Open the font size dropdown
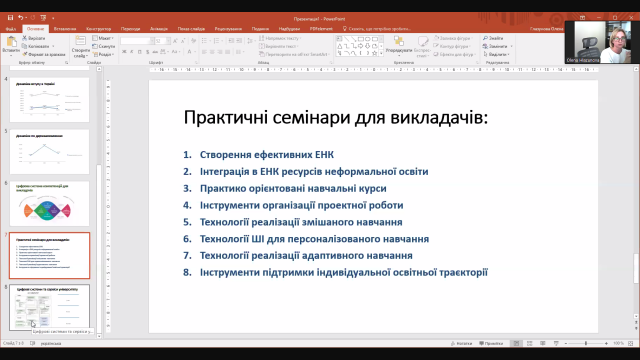 168,41
